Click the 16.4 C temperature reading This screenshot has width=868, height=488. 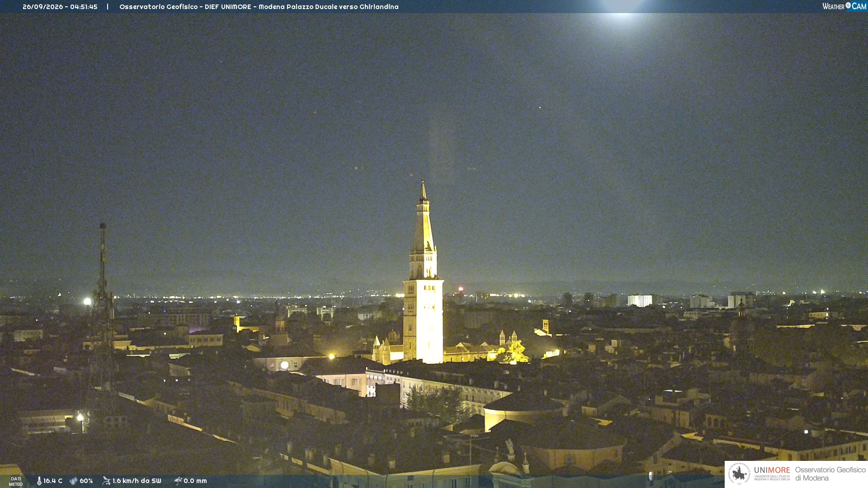click(53, 481)
